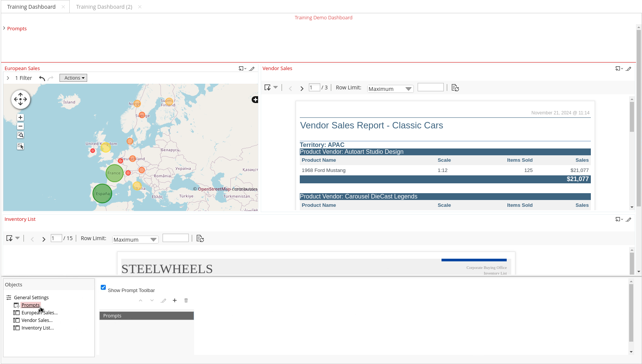Click the map pan compass control

(x=20, y=100)
